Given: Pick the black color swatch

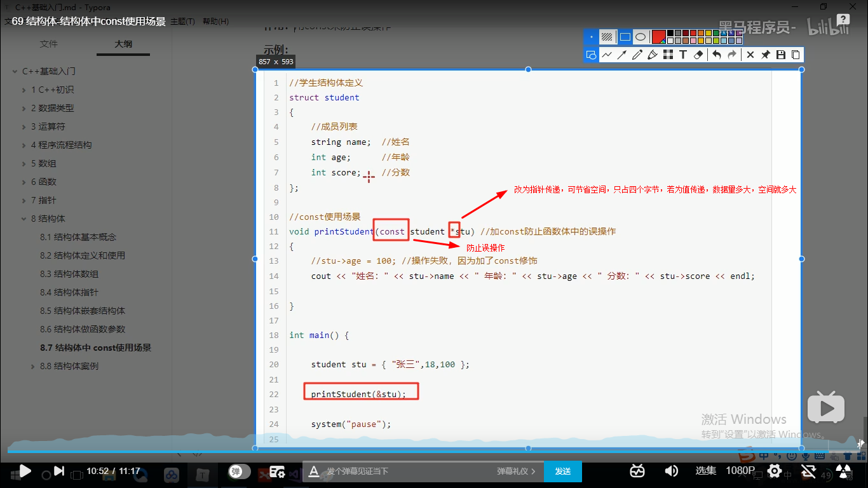Looking at the screenshot, I should pyautogui.click(x=670, y=33).
